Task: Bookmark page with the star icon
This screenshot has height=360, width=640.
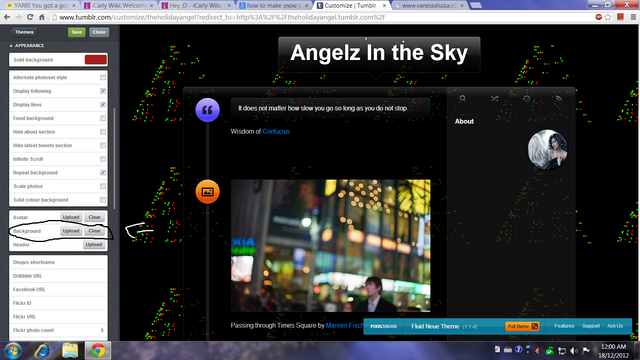Action: (608, 17)
